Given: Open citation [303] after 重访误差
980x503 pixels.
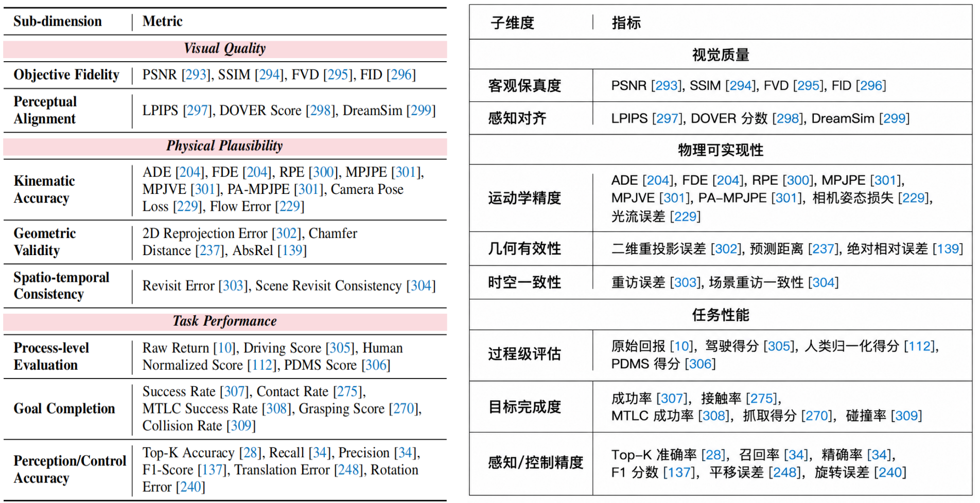Looking at the screenshot, I should pyautogui.click(x=686, y=283).
